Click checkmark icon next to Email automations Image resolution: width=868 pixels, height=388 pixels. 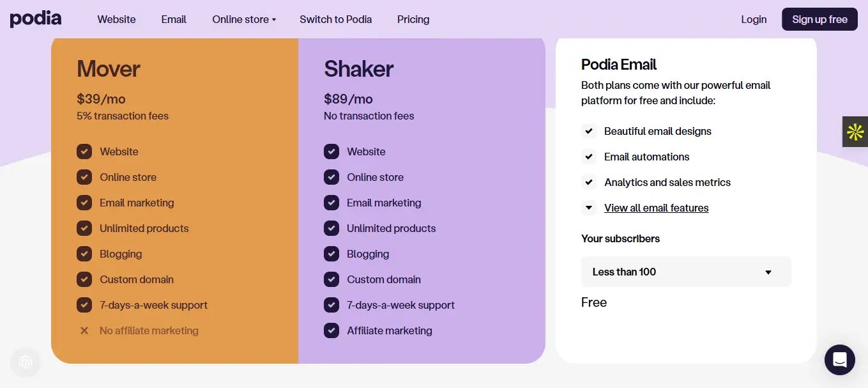[x=589, y=157]
